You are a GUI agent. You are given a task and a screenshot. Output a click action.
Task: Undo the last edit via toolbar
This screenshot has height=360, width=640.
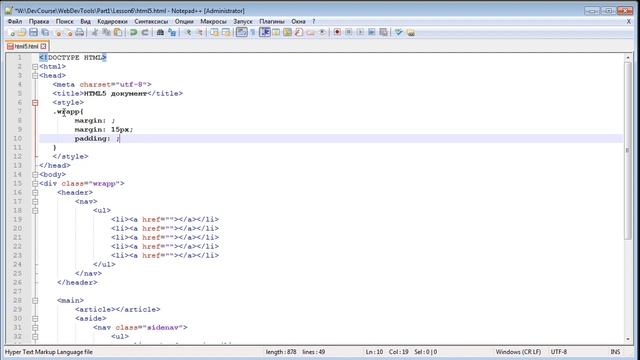pos(133,32)
